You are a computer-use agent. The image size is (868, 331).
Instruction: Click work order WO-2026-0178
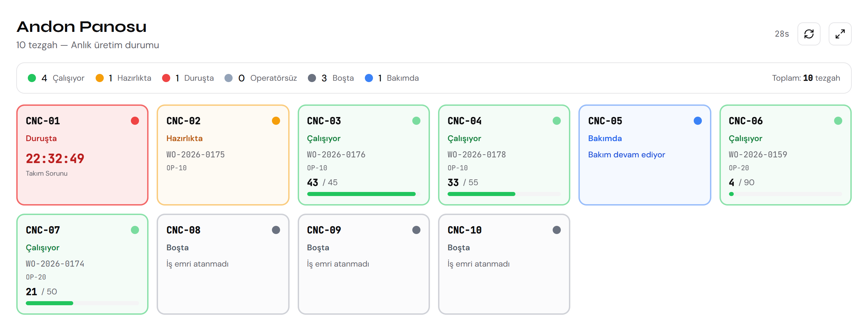coord(477,155)
